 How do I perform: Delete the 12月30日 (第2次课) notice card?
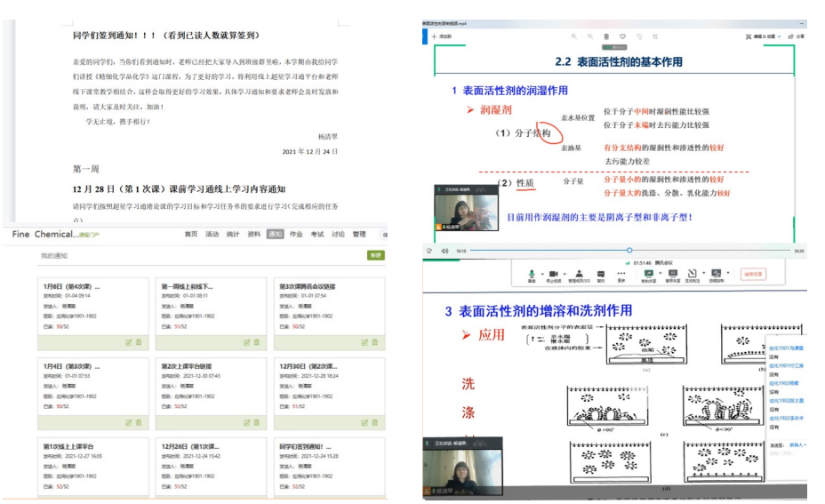tap(375, 422)
